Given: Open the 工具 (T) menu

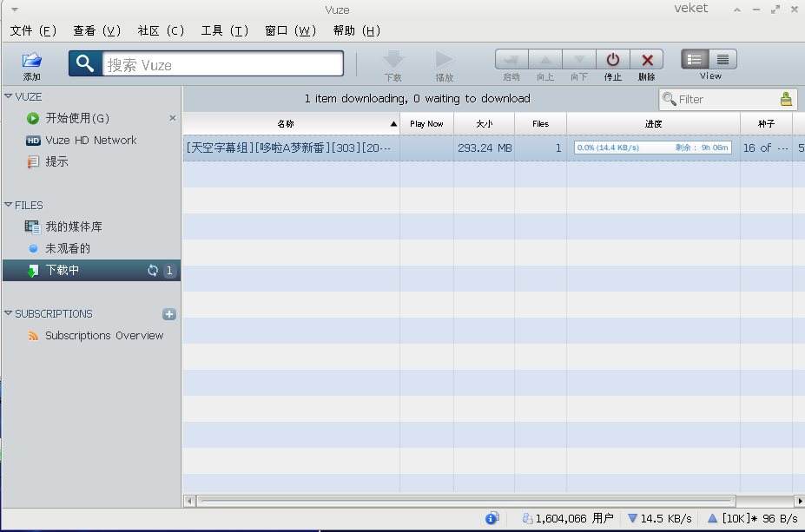Looking at the screenshot, I should pos(224,30).
